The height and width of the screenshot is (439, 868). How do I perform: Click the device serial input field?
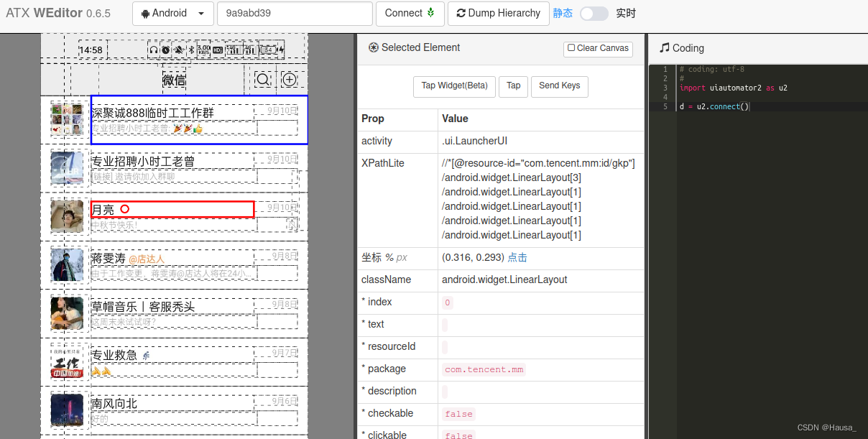(295, 13)
